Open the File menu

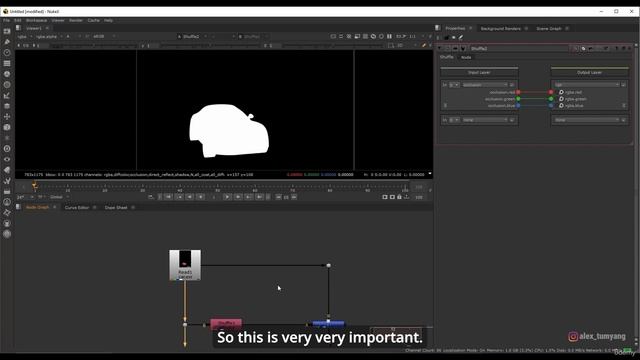coord(7,20)
